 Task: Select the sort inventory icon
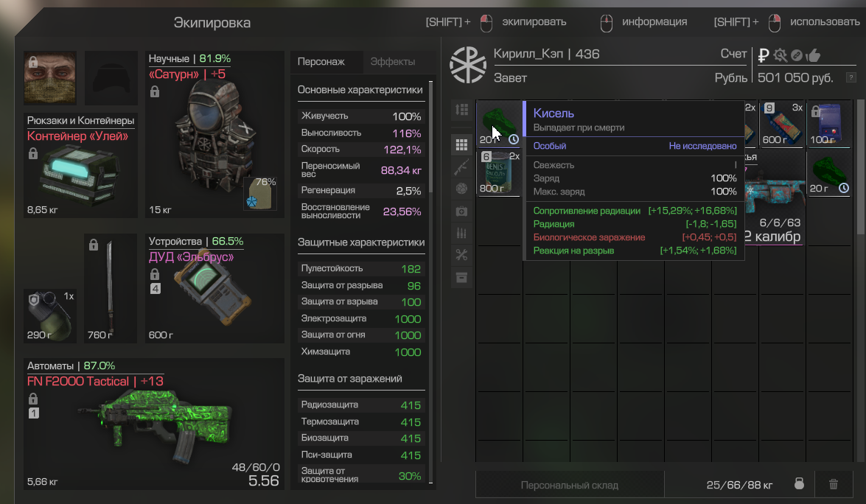pos(461,110)
